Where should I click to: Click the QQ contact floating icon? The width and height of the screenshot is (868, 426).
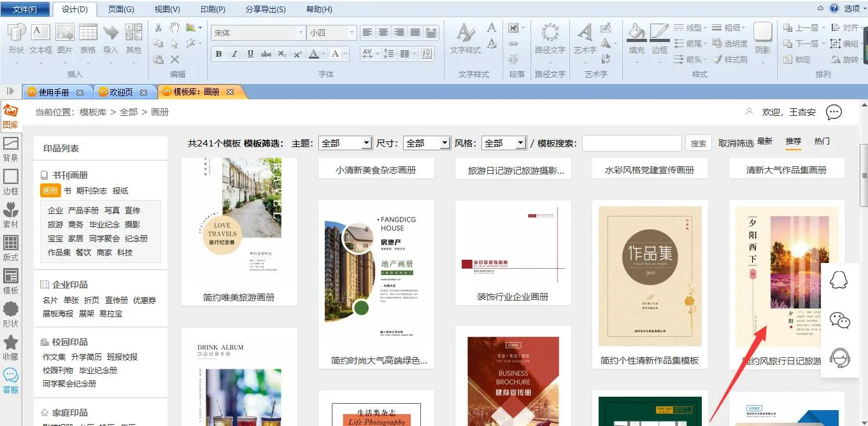(x=839, y=281)
